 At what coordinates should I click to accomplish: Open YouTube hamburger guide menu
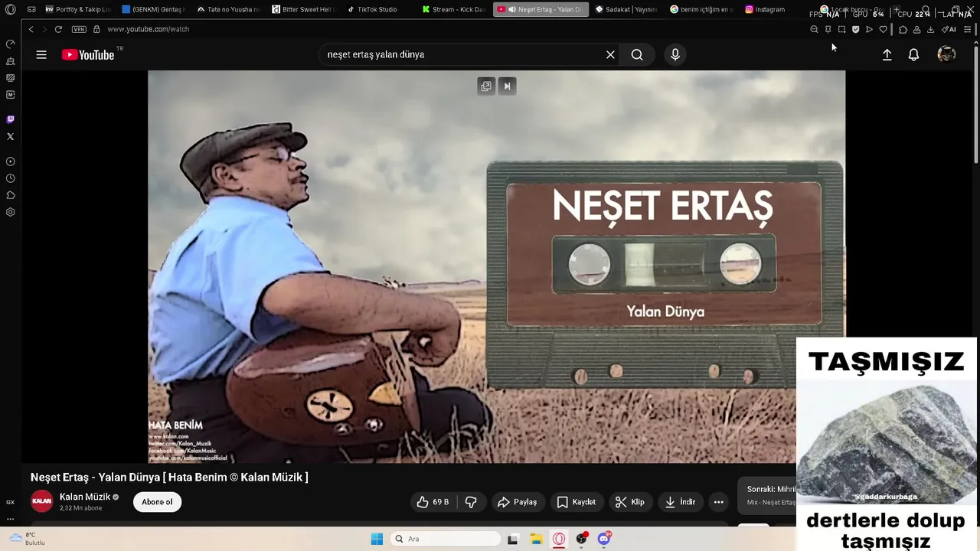pos(41,54)
